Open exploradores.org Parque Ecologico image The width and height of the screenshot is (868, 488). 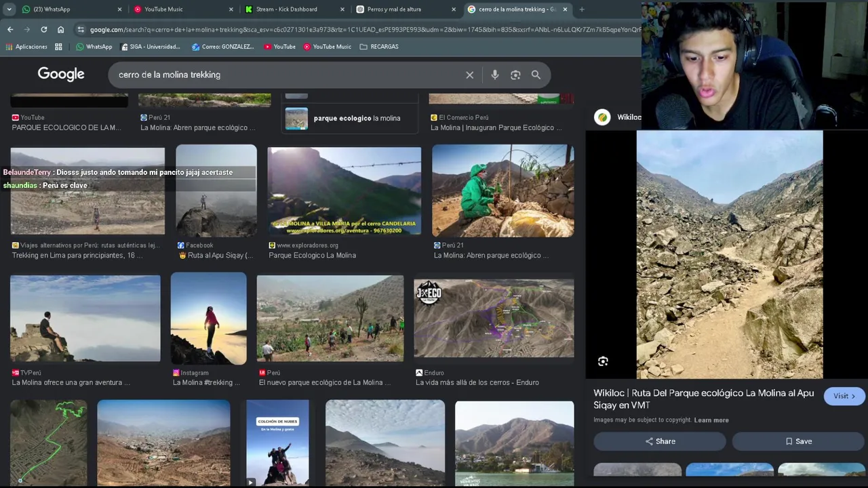coord(344,190)
